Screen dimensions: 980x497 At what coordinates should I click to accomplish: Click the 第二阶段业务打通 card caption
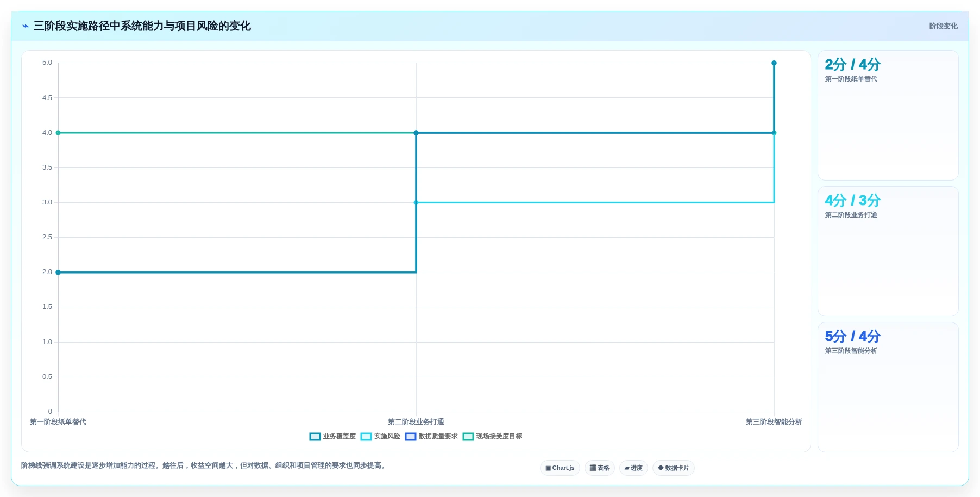[x=851, y=215]
